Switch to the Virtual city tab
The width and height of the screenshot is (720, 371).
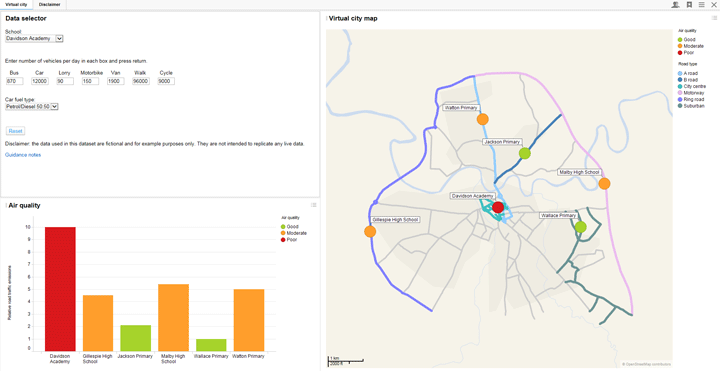(x=16, y=5)
